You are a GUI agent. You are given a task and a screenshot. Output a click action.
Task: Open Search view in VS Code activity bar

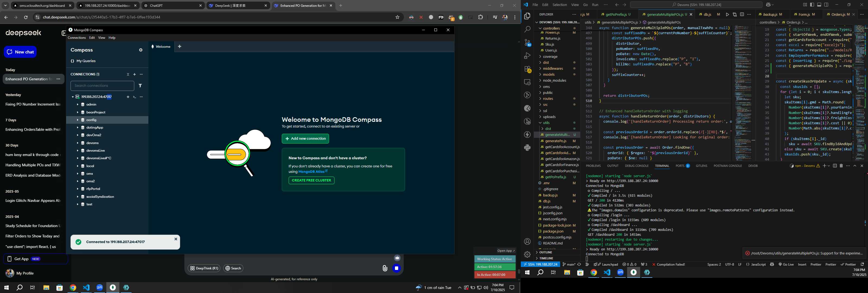coord(527,29)
